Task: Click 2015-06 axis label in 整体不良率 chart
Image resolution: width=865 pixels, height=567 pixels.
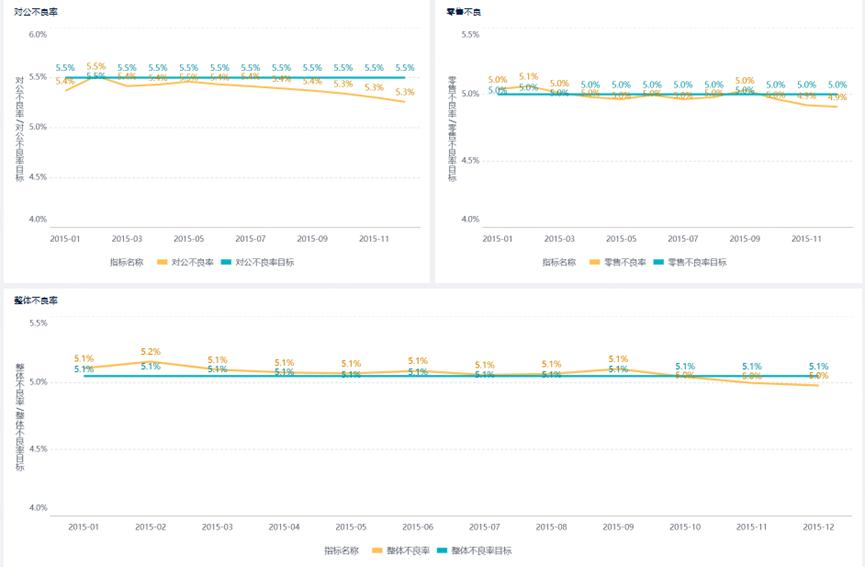Action: (417, 526)
